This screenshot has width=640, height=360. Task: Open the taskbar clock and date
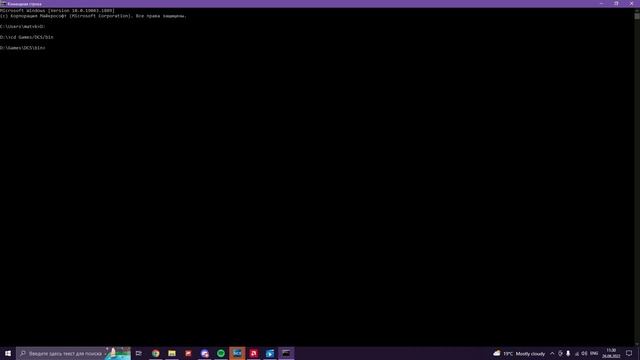(x=611, y=353)
